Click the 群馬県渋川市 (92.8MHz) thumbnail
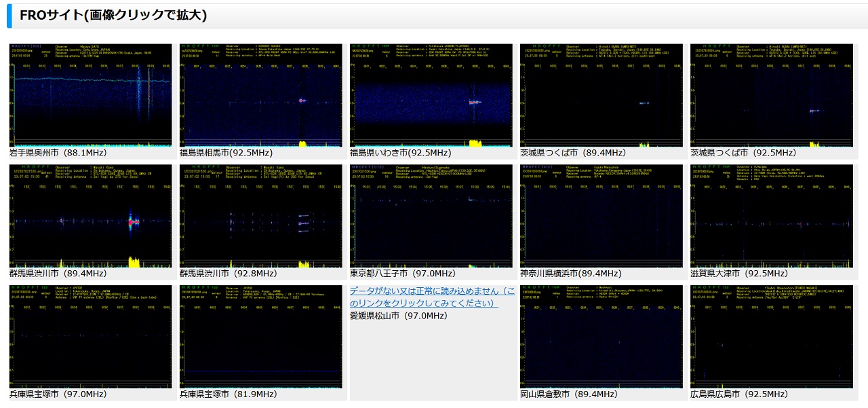This screenshot has width=868, height=408. [x=260, y=216]
